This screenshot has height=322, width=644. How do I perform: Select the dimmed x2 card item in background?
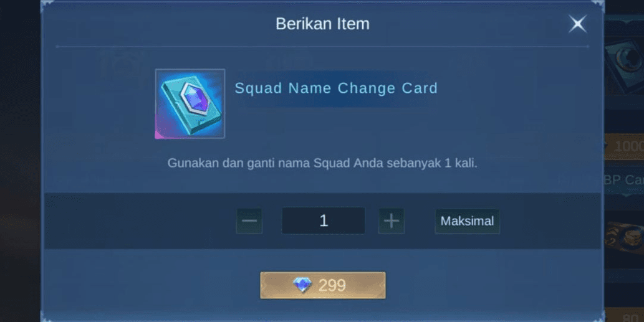point(624,237)
